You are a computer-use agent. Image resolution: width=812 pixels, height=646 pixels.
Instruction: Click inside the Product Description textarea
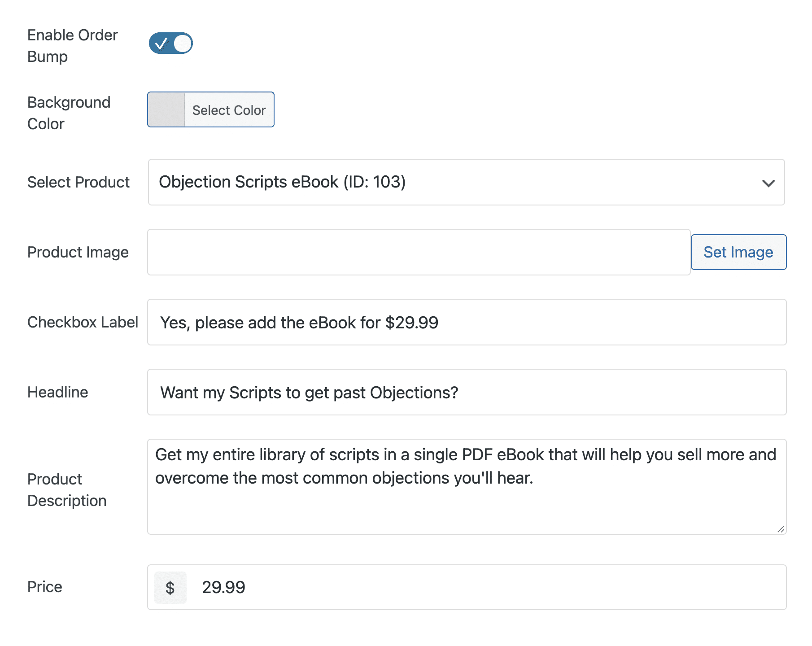coord(467,502)
